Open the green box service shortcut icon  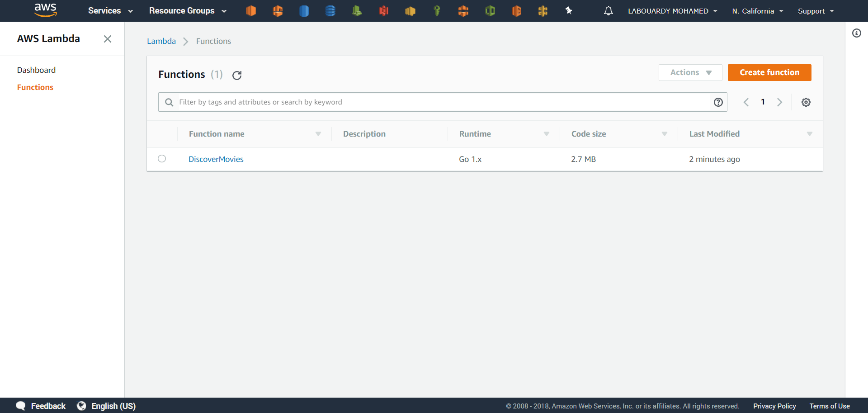point(490,11)
